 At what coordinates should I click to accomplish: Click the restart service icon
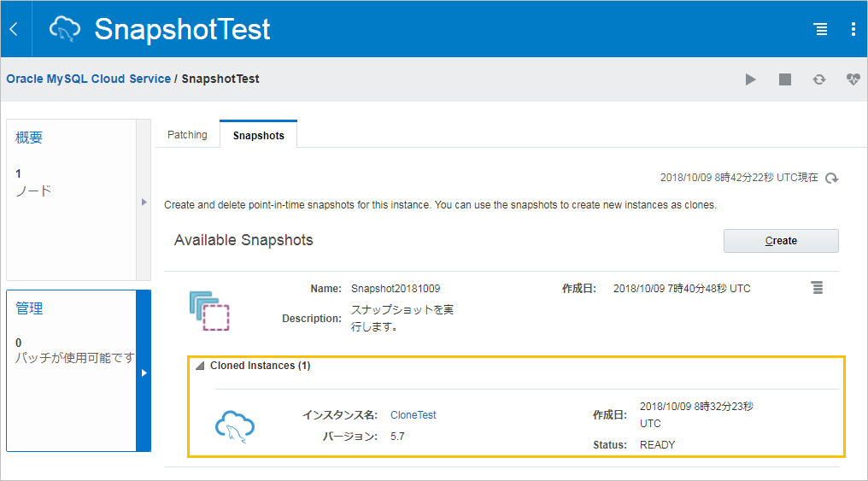819,79
